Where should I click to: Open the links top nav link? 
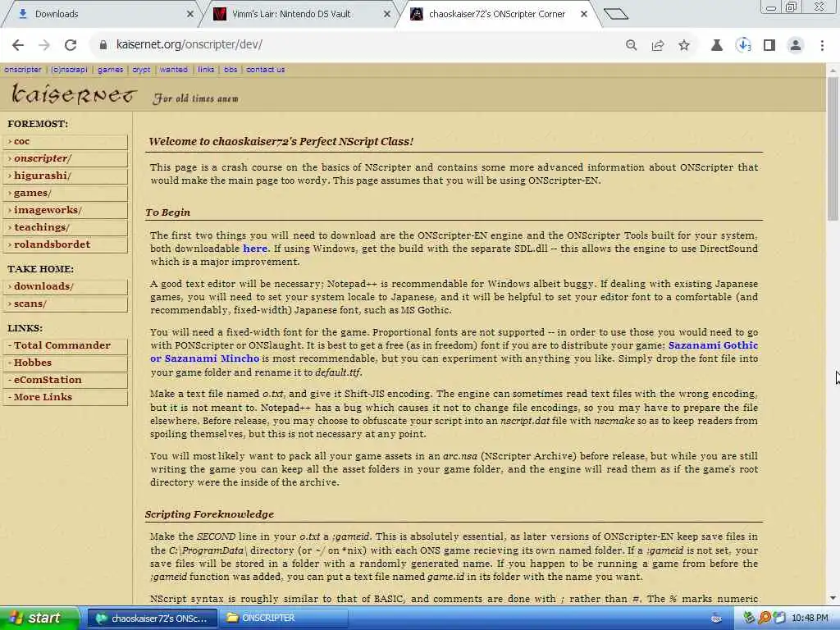pos(206,70)
